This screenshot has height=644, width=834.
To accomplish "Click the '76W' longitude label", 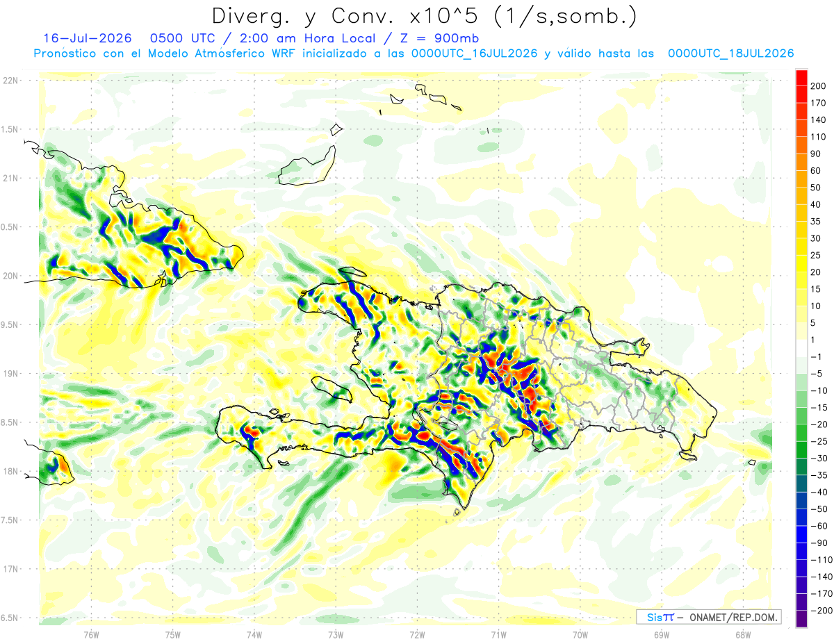I will (x=91, y=634).
